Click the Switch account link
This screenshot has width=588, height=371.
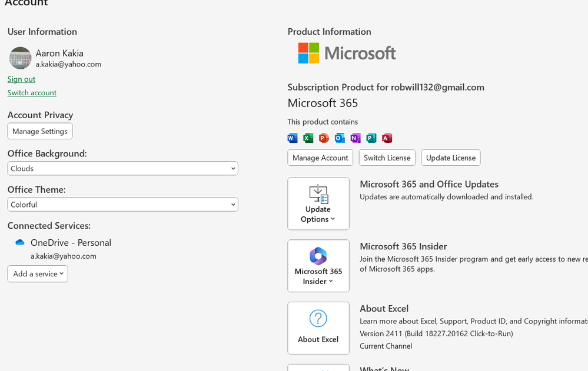coord(32,92)
